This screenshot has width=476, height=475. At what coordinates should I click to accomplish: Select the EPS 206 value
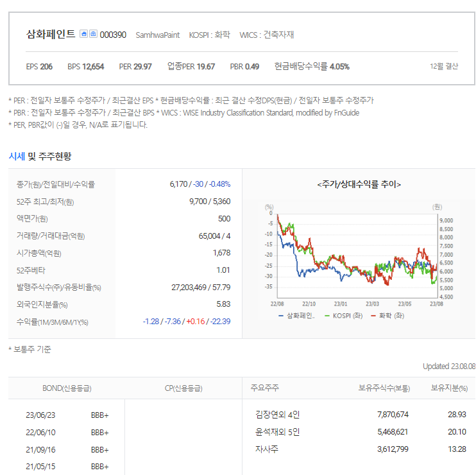click(x=39, y=67)
